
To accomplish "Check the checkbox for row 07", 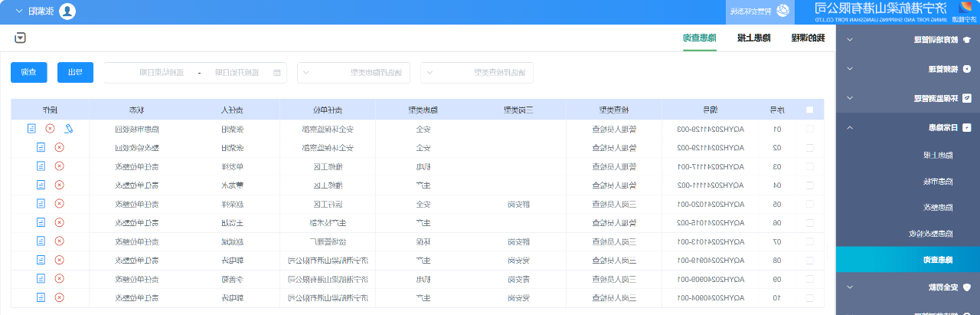I will point(810,241).
